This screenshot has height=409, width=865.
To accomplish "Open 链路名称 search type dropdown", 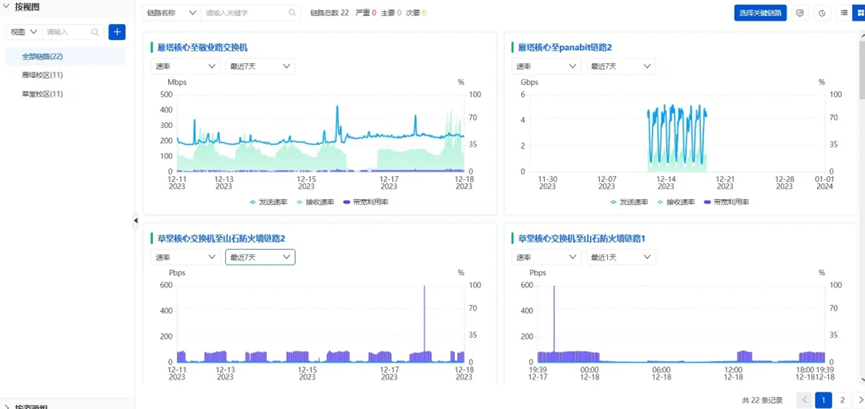I will 171,13.
